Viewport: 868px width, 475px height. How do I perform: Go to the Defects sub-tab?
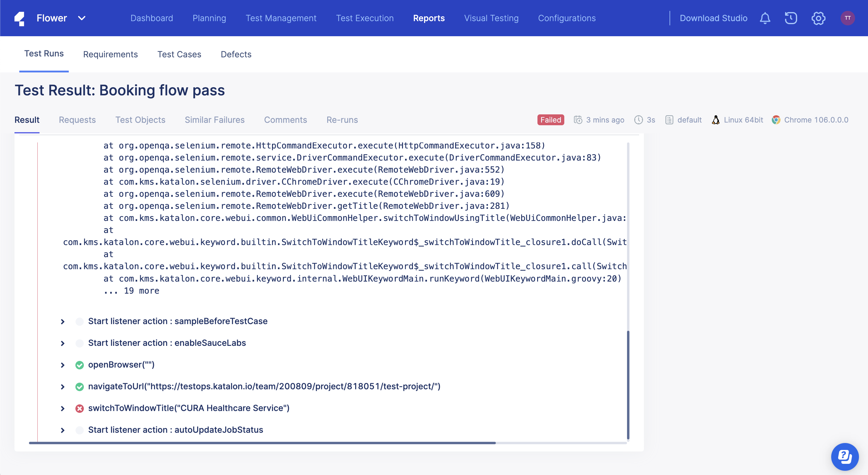click(x=236, y=54)
